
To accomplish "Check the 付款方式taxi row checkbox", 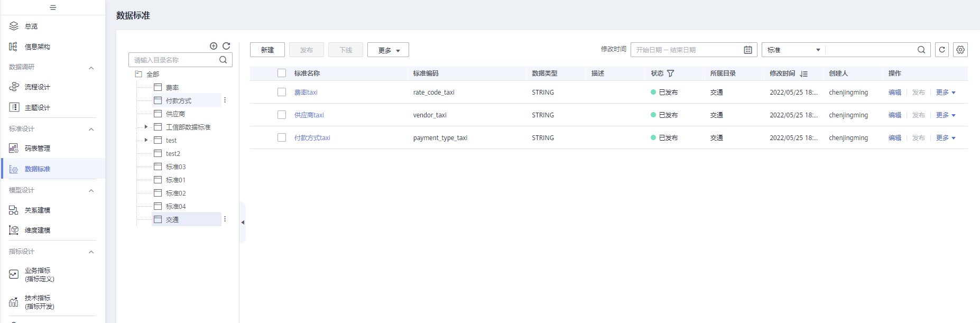I will click(x=282, y=137).
